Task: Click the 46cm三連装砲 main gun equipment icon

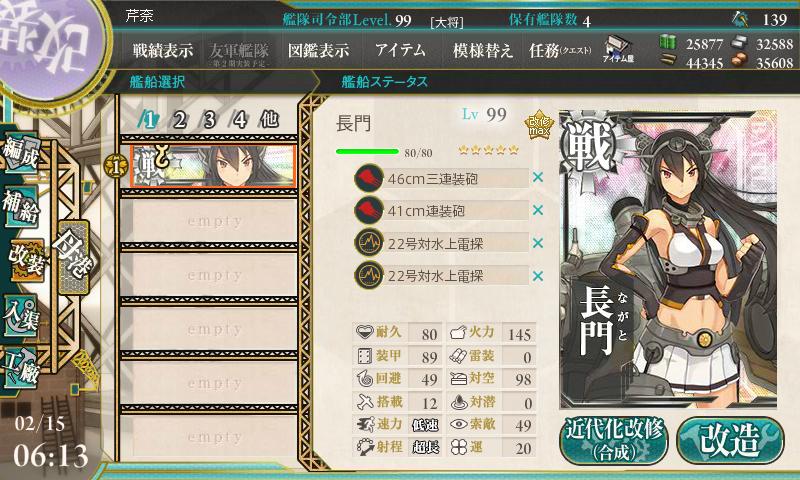Action: (x=369, y=179)
